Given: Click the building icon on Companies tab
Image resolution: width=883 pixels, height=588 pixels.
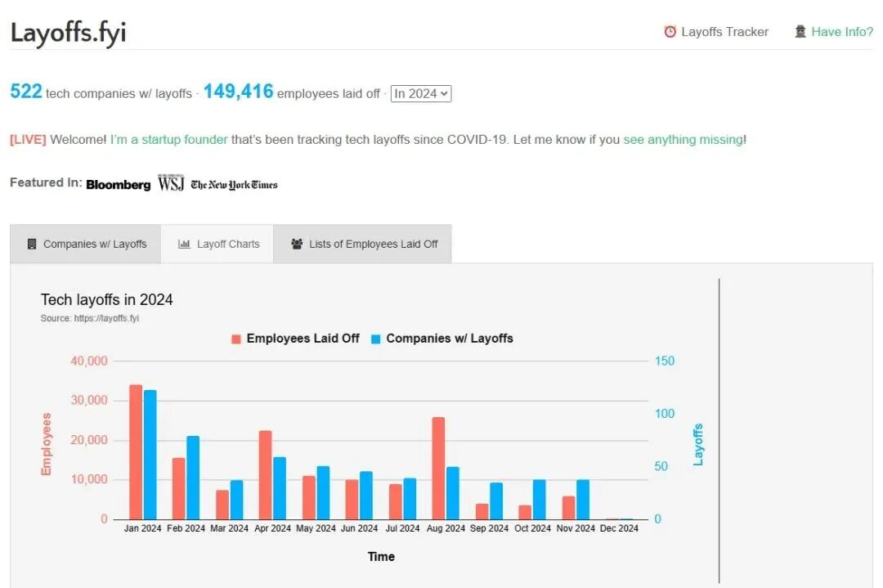Looking at the screenshot, I should [32, 244].
